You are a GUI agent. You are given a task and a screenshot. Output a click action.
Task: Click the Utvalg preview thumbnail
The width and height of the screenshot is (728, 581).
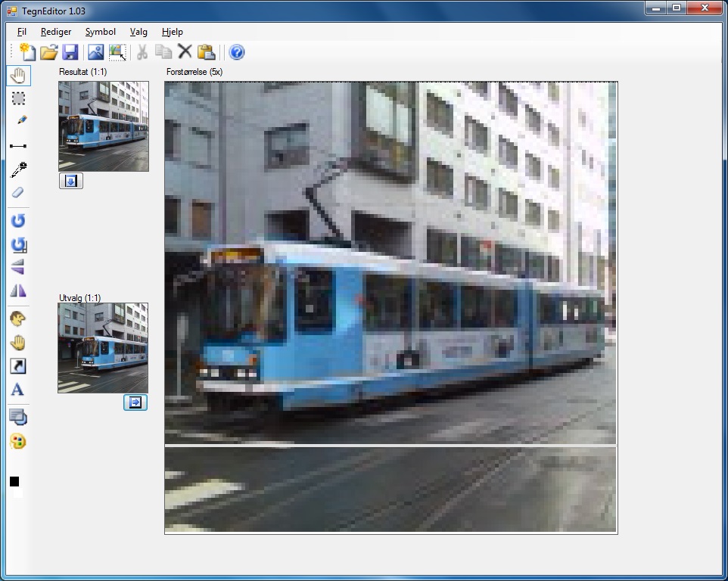[x=103, y=348]
